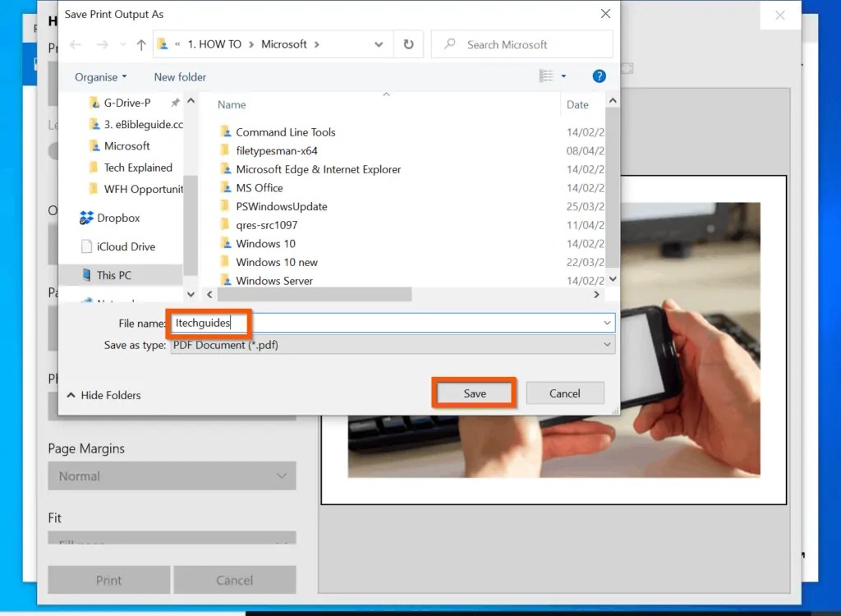Open the Organise menu

pos(99,76)
